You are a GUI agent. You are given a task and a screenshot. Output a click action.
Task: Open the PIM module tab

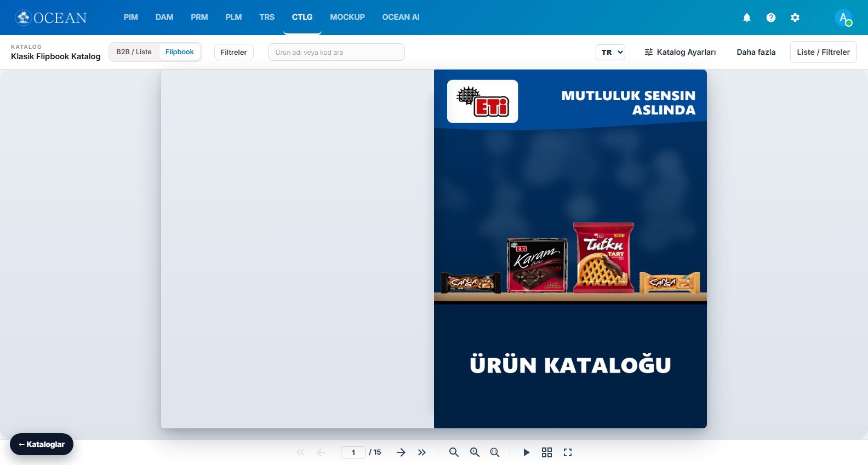(130, 17)
